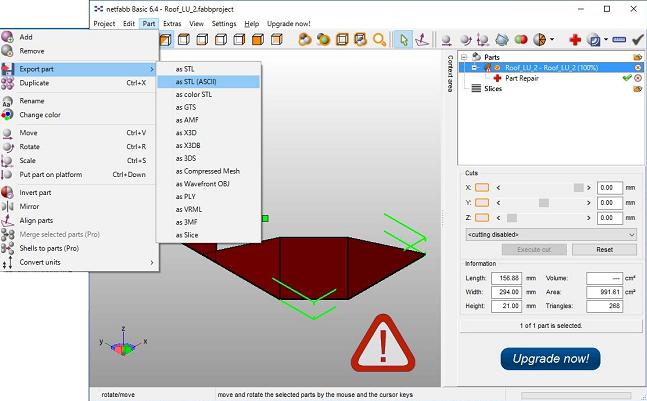This screenshot has width=647, height=401.
Task: Click the Change color icon
Action: click(8, 115)
